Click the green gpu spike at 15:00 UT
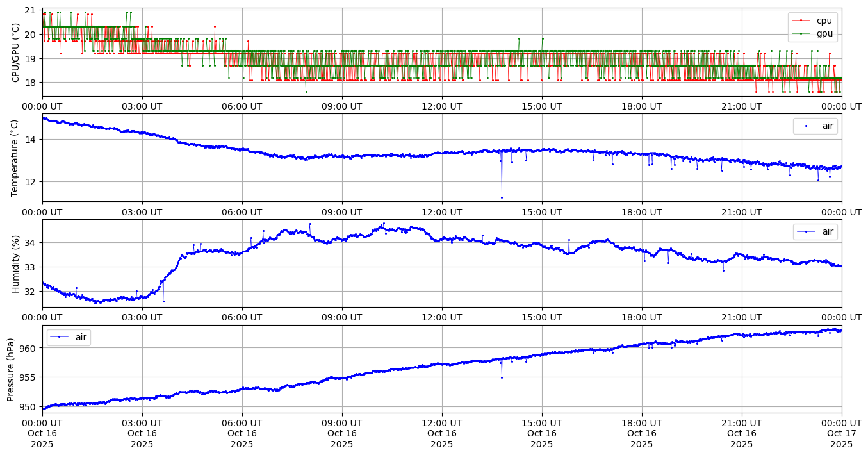 tap(543, 38)
